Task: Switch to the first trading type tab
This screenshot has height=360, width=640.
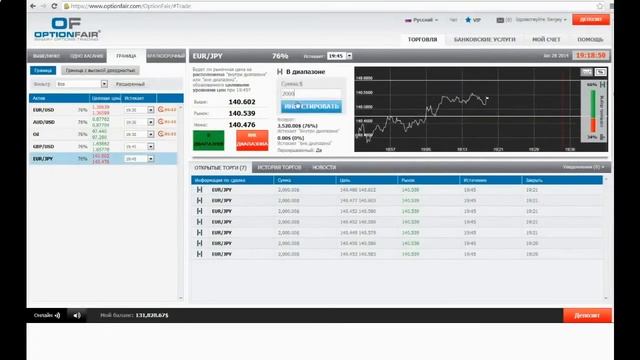Action: 46,56
